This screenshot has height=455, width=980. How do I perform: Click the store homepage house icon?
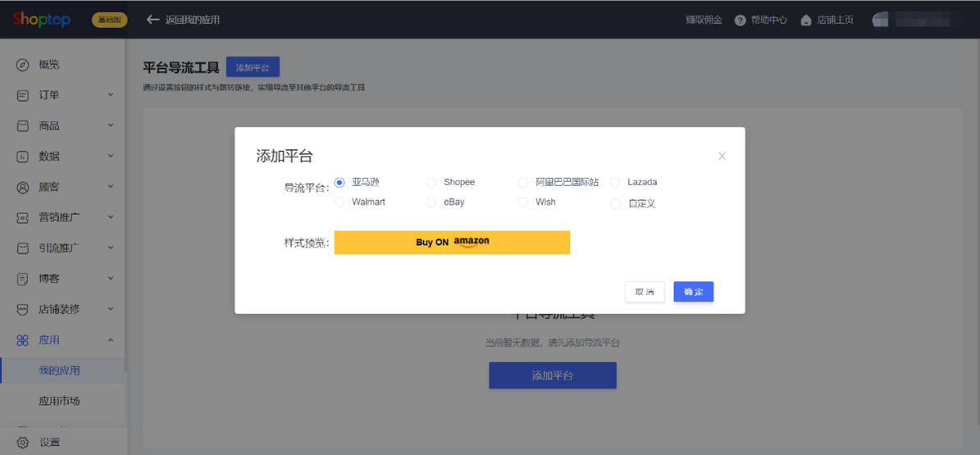pyautogui.click(x=806, y=20)
